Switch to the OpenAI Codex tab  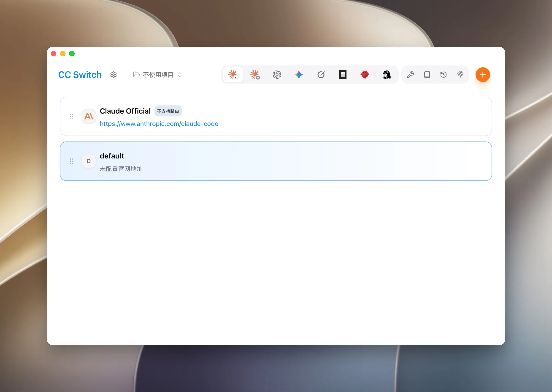point(277,75)
